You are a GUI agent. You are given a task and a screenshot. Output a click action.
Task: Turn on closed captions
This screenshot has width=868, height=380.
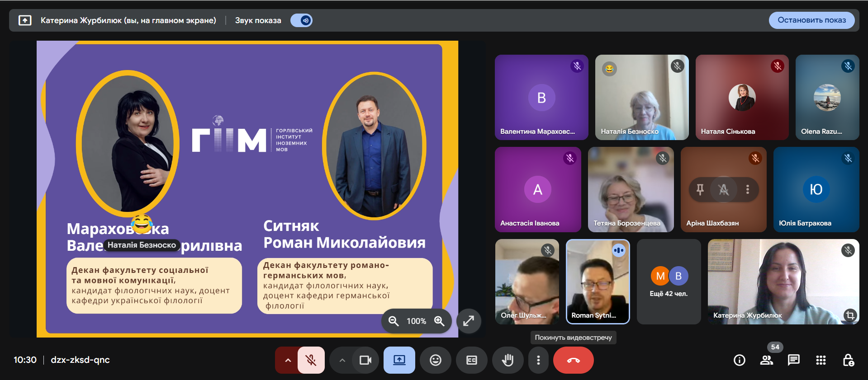pyautogui.click(x=471, y=360)
